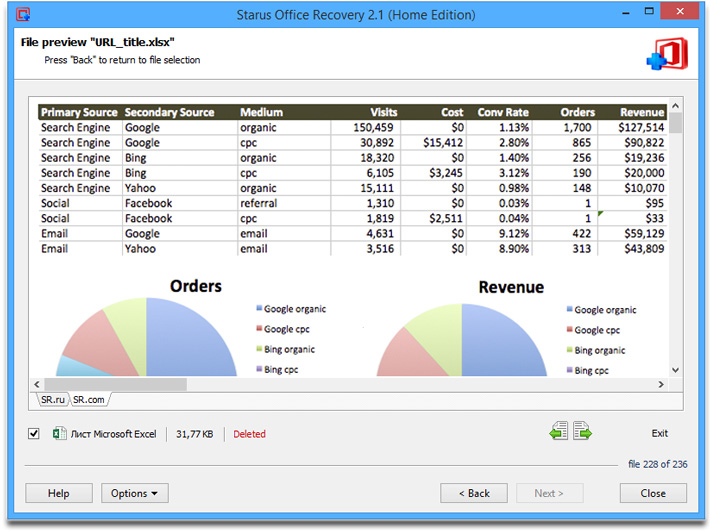Click the red Office logo with plus
Image resolution: width=710 pixels, height=531 pixels.
pyautogui.click(x=667, y=54)
